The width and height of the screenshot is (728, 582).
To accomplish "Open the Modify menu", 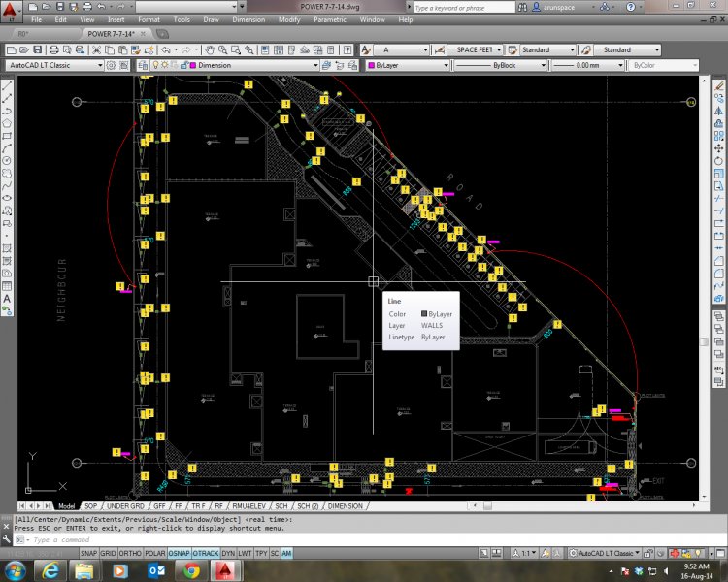I will 289,19.
